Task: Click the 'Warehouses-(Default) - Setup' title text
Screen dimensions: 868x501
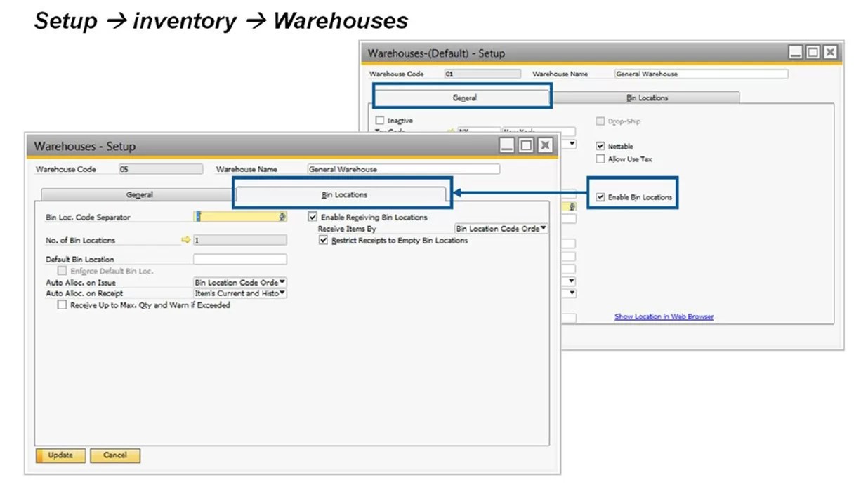Action: (x=436, y=53)
